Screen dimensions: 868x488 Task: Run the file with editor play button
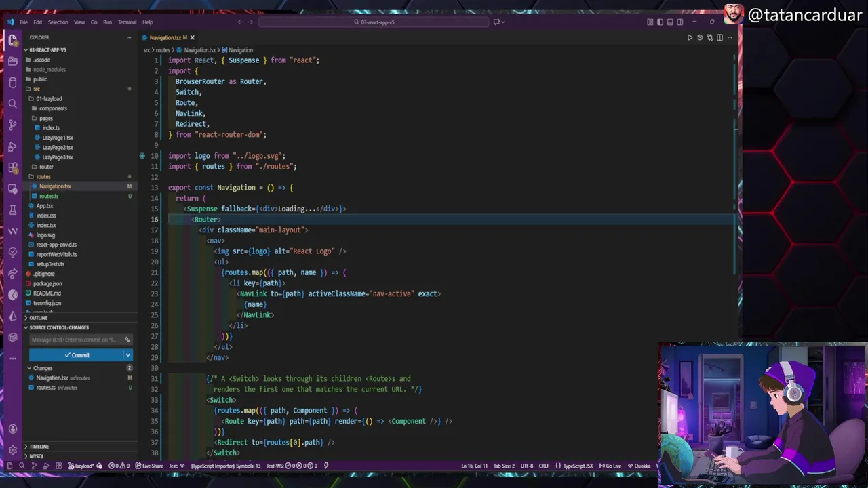click(690, 37)
